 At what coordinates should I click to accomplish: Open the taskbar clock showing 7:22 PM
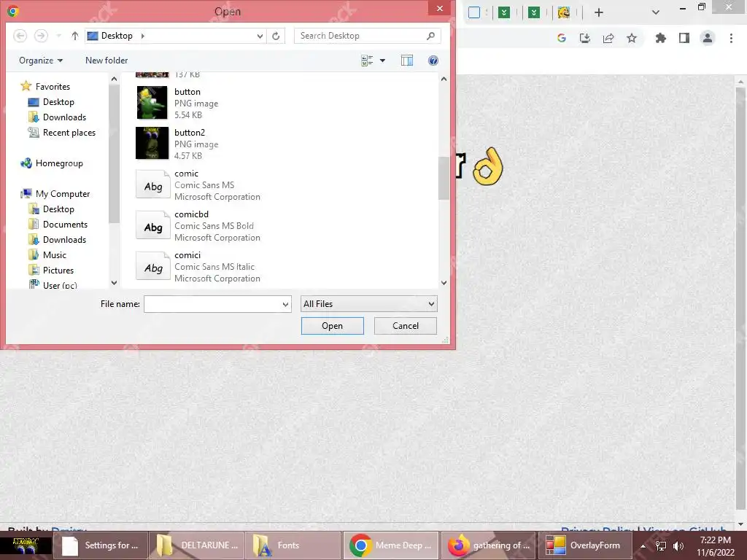click(x=715, y=546)
